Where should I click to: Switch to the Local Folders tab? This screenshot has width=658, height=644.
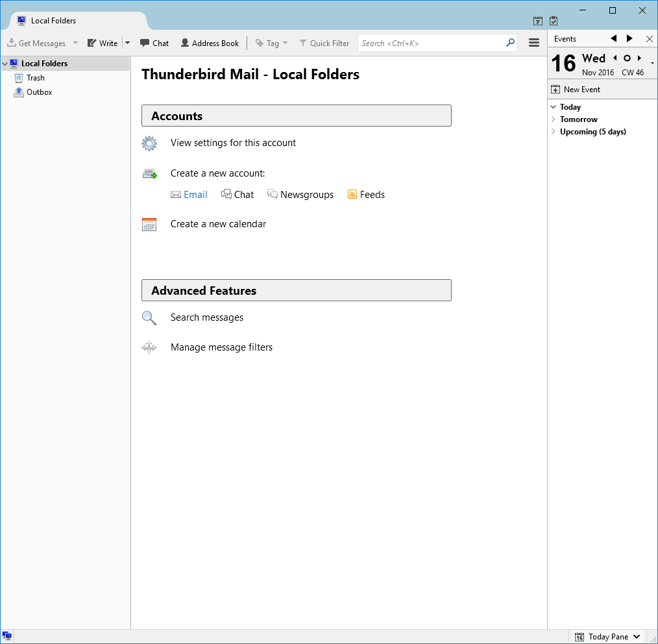click(78, 21)
